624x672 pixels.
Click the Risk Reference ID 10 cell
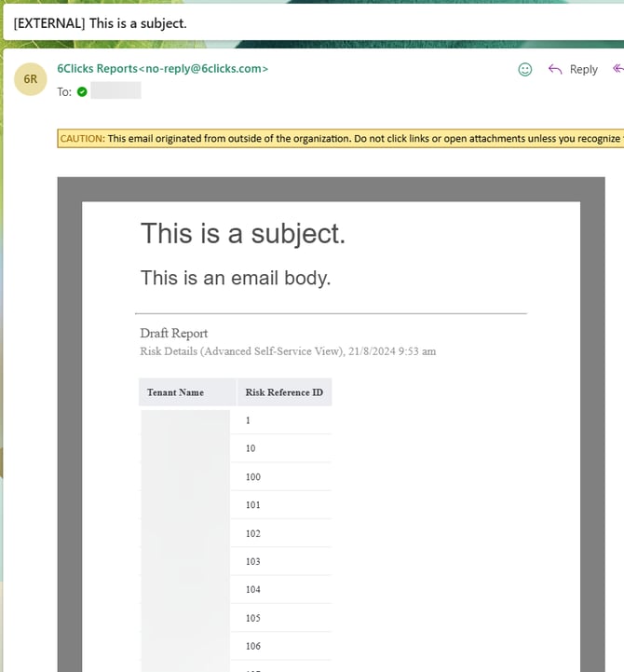[251, 448]
